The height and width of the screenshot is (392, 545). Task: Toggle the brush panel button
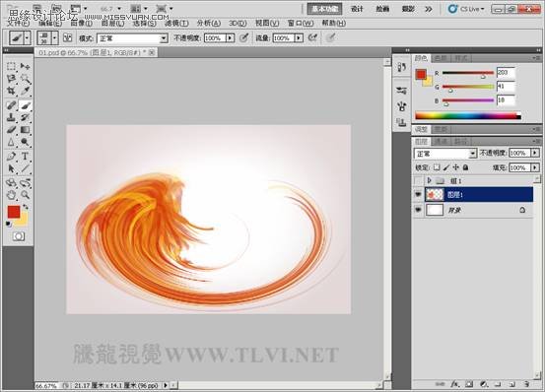click(x=67, y=37)
